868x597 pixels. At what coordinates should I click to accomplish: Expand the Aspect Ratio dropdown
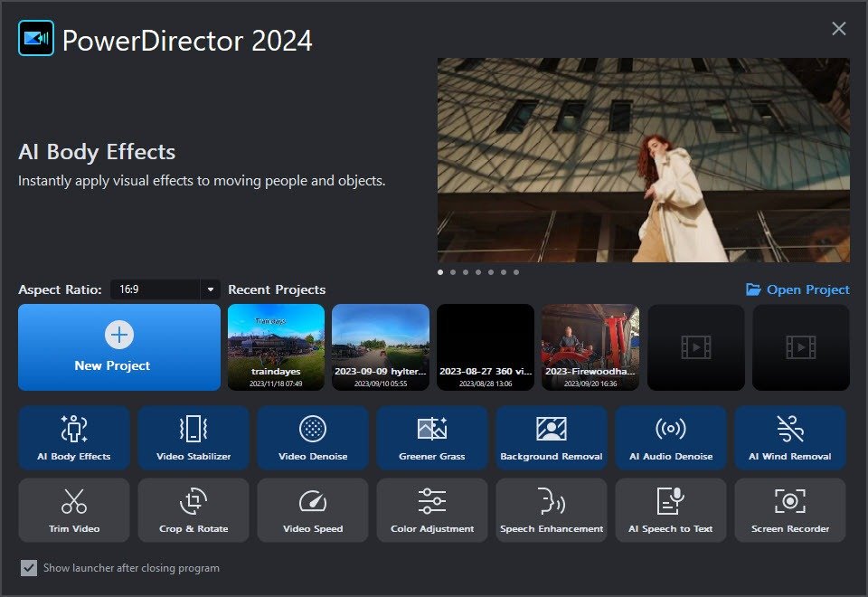[x=211, y=289]
